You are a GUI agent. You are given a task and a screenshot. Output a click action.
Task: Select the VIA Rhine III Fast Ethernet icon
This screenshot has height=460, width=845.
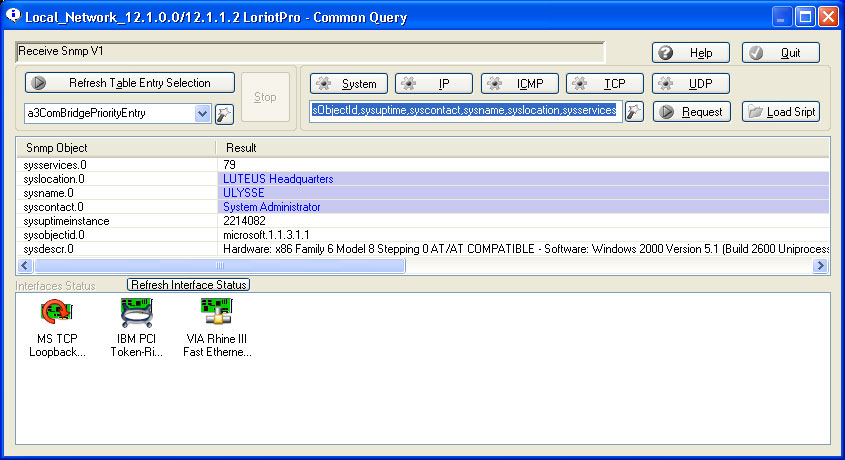216,312
